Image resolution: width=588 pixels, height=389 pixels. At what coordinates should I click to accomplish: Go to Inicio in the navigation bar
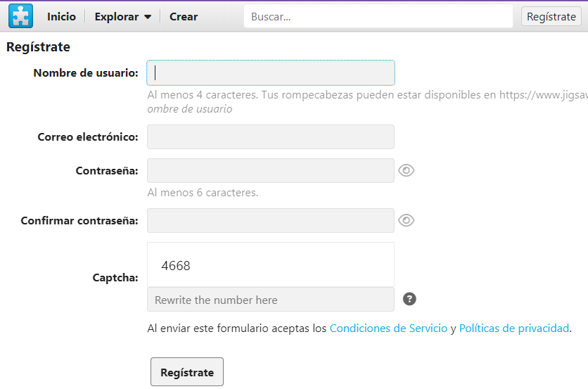pyautogui.click(x=61, y=17)
